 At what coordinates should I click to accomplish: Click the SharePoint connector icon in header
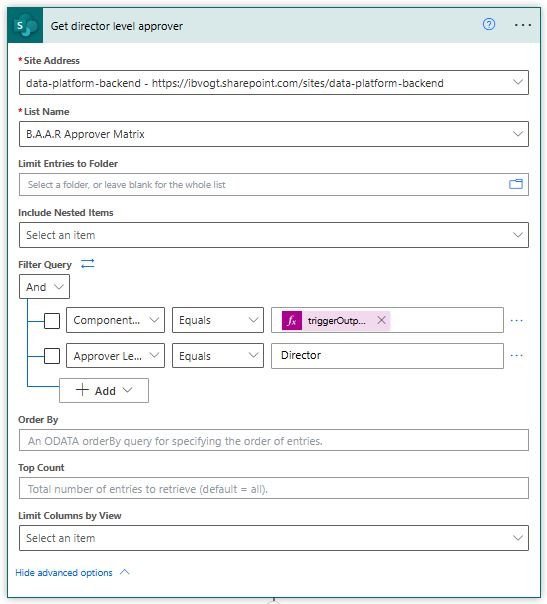point(25,25)
